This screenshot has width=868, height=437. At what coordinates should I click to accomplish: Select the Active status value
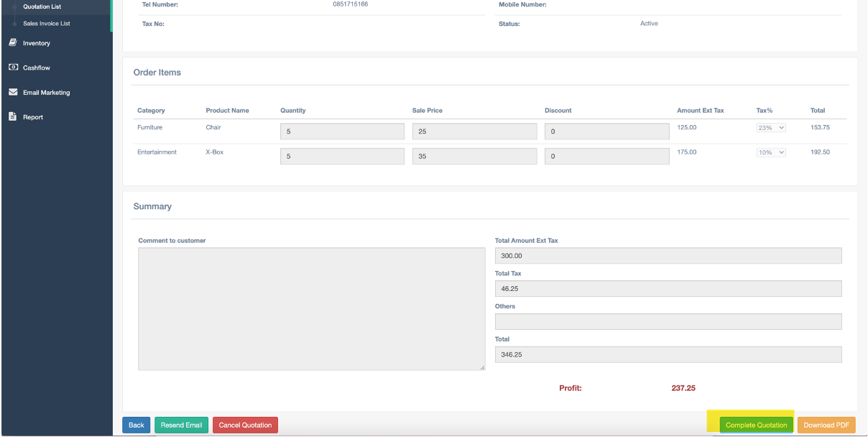click(x=649, y=24)
